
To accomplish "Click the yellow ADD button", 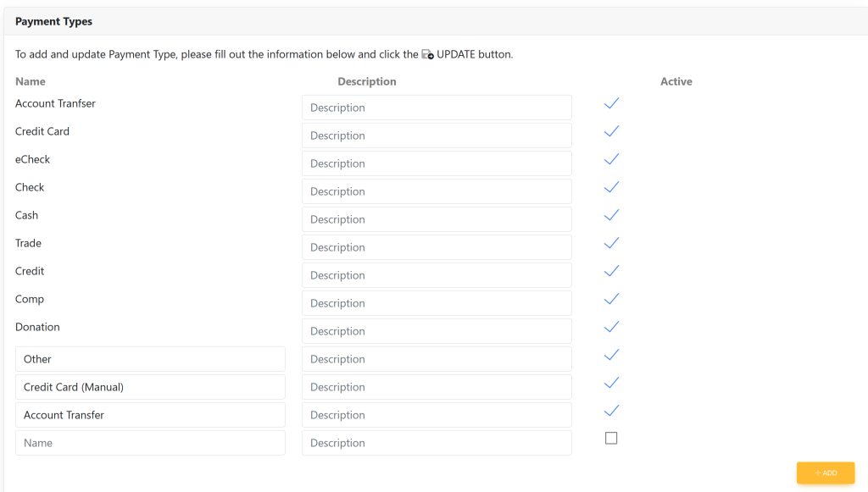I will 825,473.
